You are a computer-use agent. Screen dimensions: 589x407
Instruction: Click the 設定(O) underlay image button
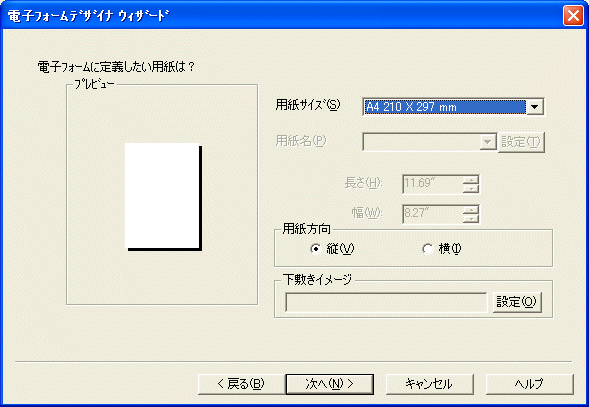(517, 302)
